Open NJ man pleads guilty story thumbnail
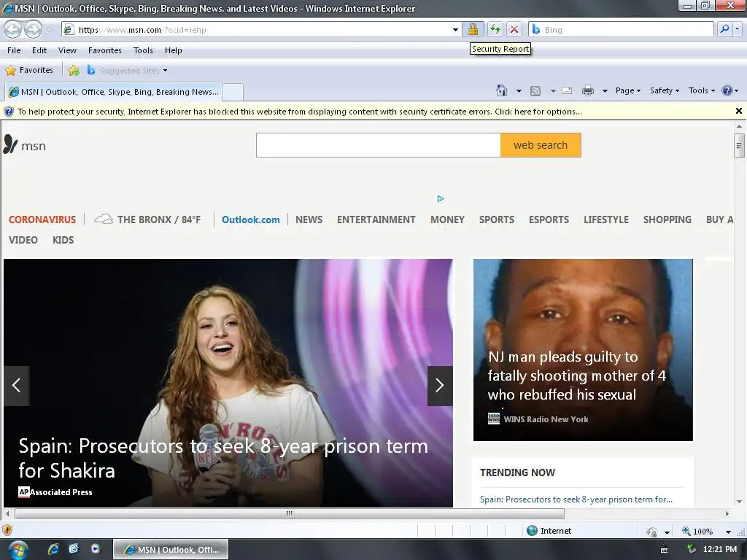The image size is (747, 560). click(x=583, y=349)
